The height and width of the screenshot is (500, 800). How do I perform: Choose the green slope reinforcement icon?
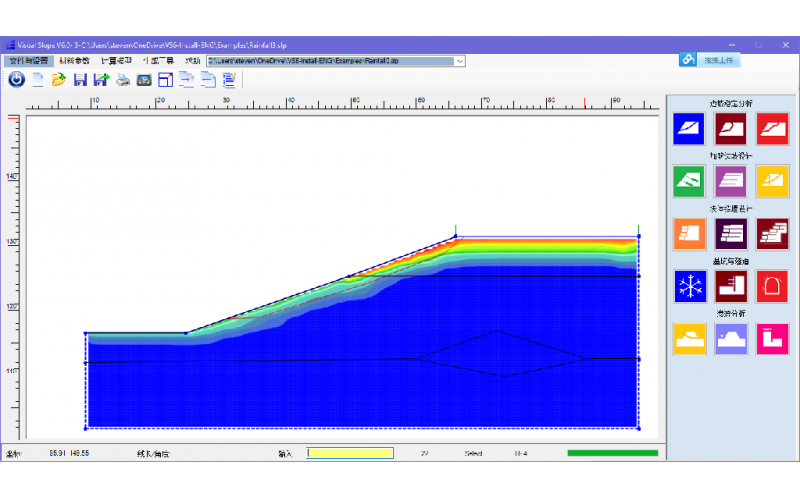689,181
